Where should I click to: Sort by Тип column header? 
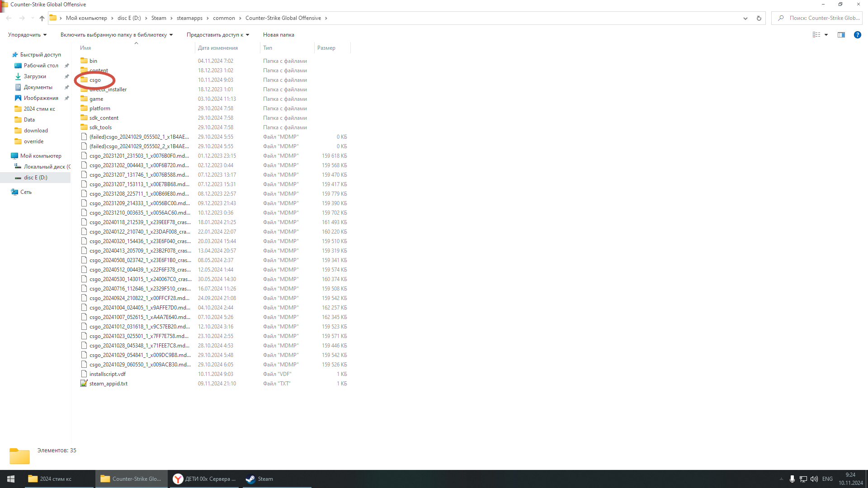pos(287,48)
